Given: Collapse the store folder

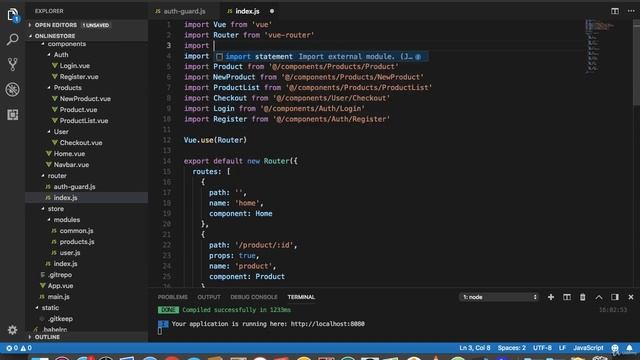Looking at the screenshot, I should (56, 209).
